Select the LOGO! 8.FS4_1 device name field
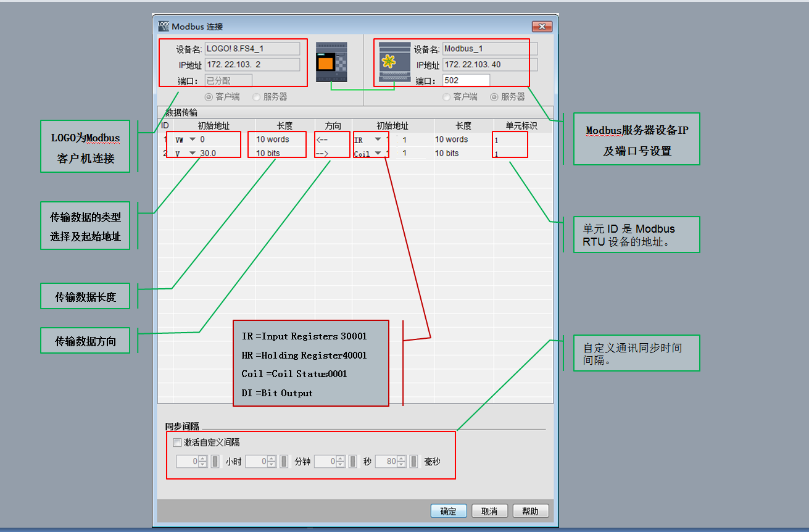The width and height of the screenshot is (809, 532). [x=252, y=49]
